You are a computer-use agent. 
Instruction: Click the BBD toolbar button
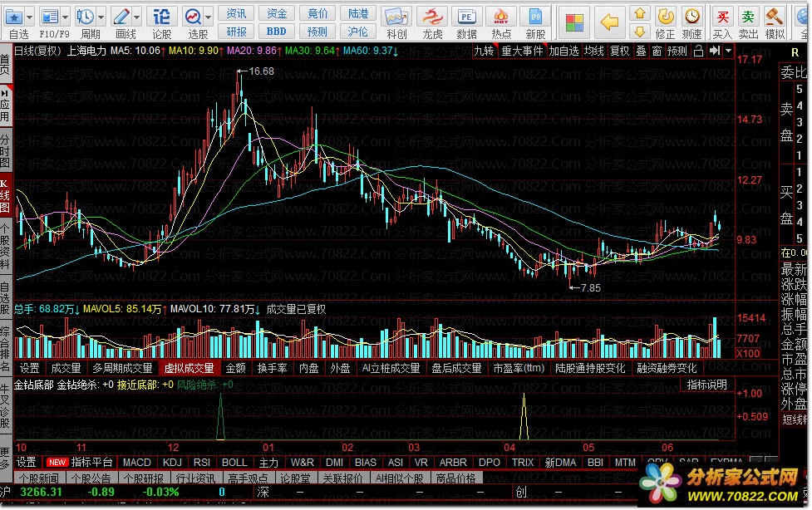[x=277, y=32]
